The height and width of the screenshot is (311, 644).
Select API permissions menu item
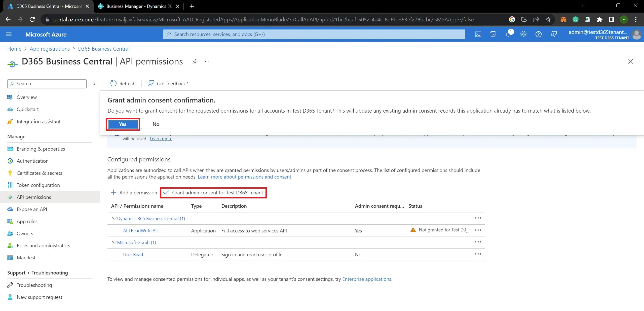coord(50,197)
